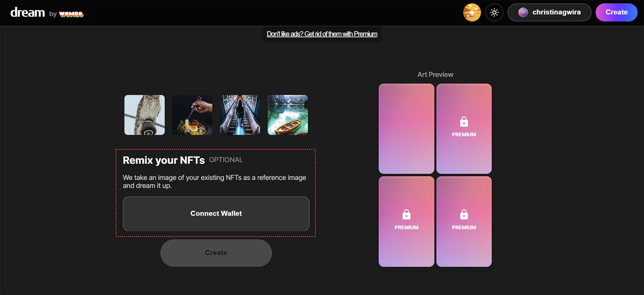Click the lock icon on top-right premium card
The width and height of the screenshot is (644, 295).
[x=464, y=122]
